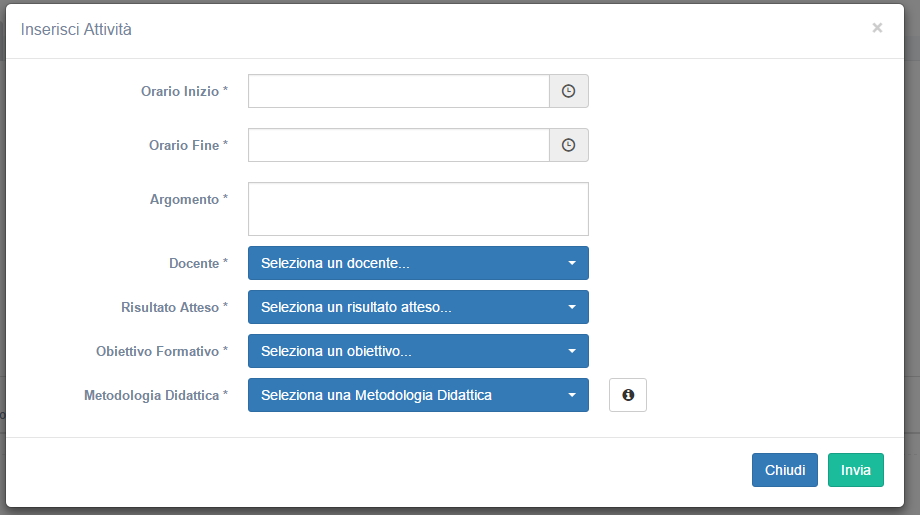Viewport: 920px width, 515px height.
Task: Click the 'Orario Fine *' field label
Action: (x=188, y=145)
